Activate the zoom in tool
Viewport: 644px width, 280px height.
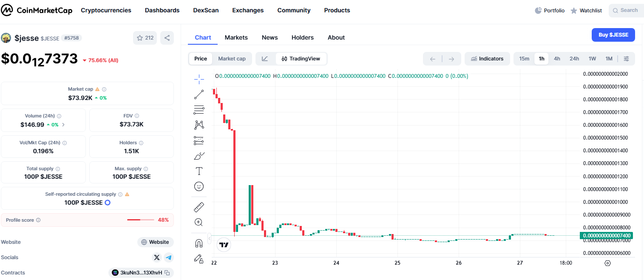click(x=199, y=222)
